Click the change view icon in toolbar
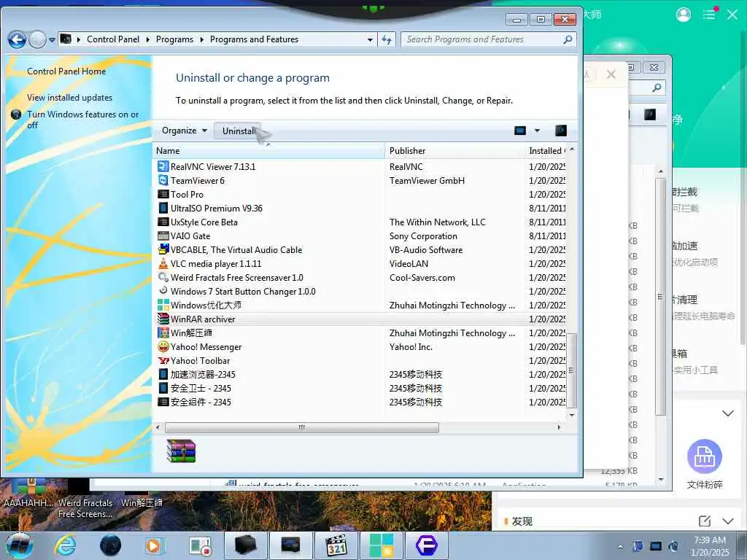The height and width of the screenshot is (560, 747). pyautogui.click(x=520, y=131)
